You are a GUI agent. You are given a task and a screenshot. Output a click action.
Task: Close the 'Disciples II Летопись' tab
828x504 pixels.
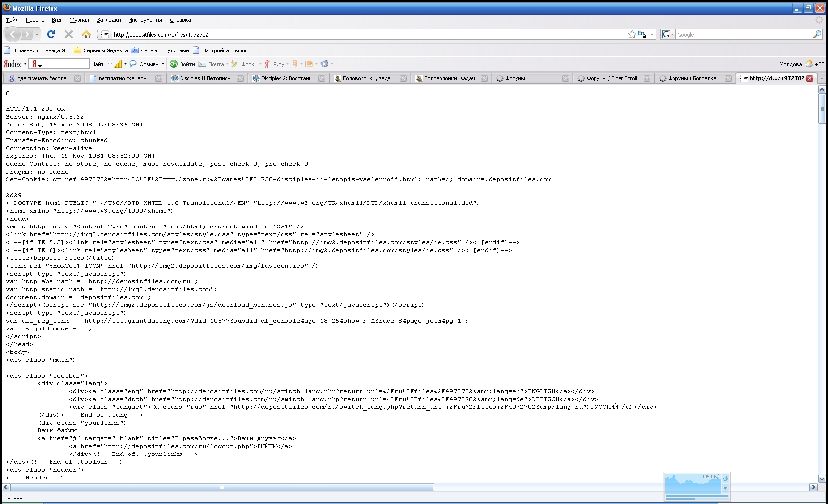(x=240, y=78)
